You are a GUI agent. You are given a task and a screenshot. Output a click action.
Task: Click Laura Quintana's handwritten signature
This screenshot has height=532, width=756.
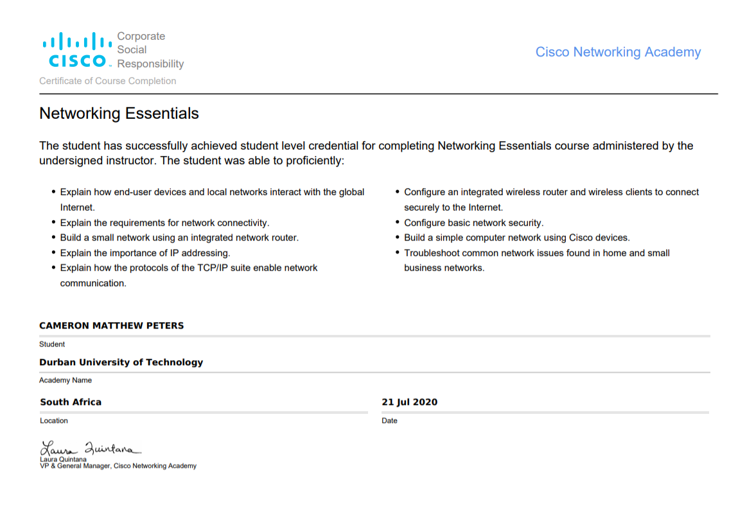point(90,448)
